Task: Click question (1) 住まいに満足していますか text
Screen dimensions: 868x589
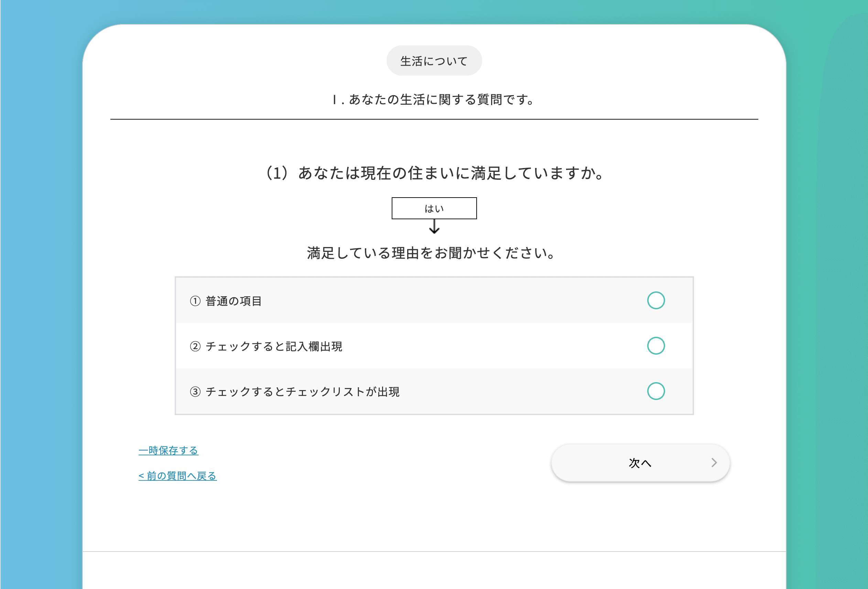Action: (434, 173)
